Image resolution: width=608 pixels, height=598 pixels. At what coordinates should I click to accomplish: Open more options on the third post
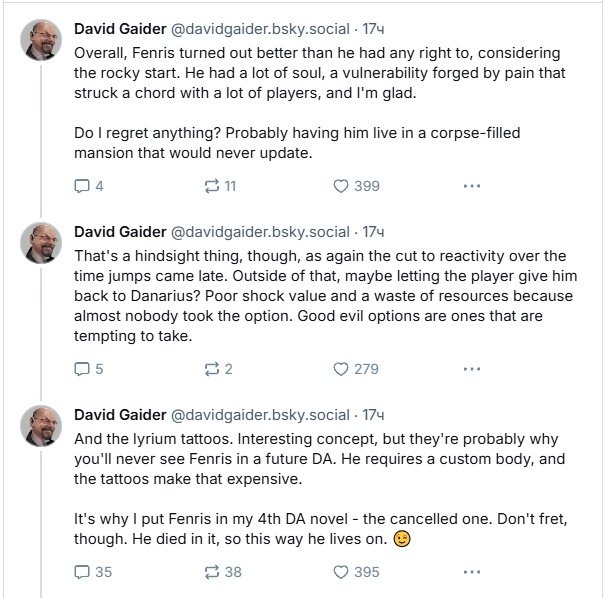(x=472, y=572)
